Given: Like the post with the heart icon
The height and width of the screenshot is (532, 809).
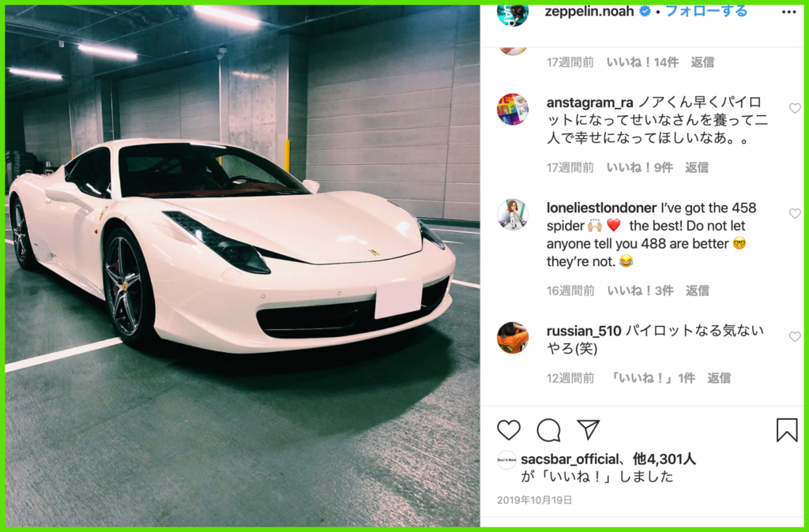Looking at the screenshot, I should coord(509,430).
